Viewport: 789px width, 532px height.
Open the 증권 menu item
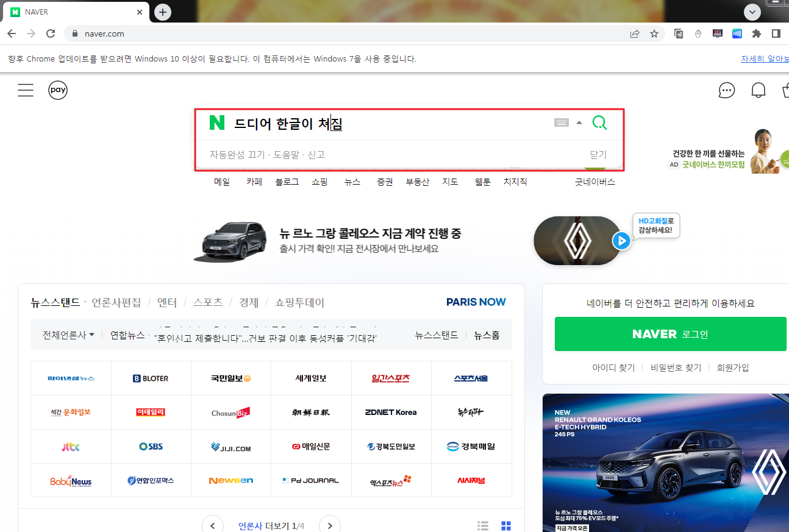point(385,182)
